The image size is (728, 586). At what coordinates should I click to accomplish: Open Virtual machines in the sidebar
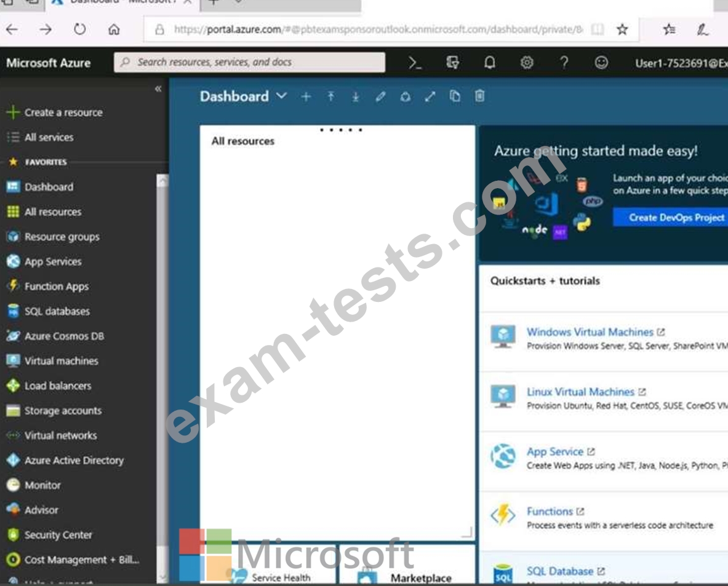[61, 361]
